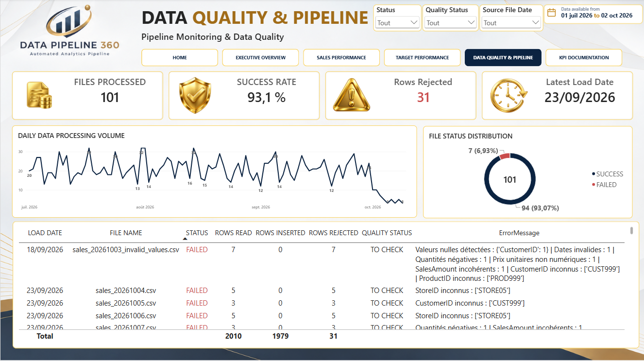Click the STATUS column sort arrow

pyautogui.click(x=185, y=239)
